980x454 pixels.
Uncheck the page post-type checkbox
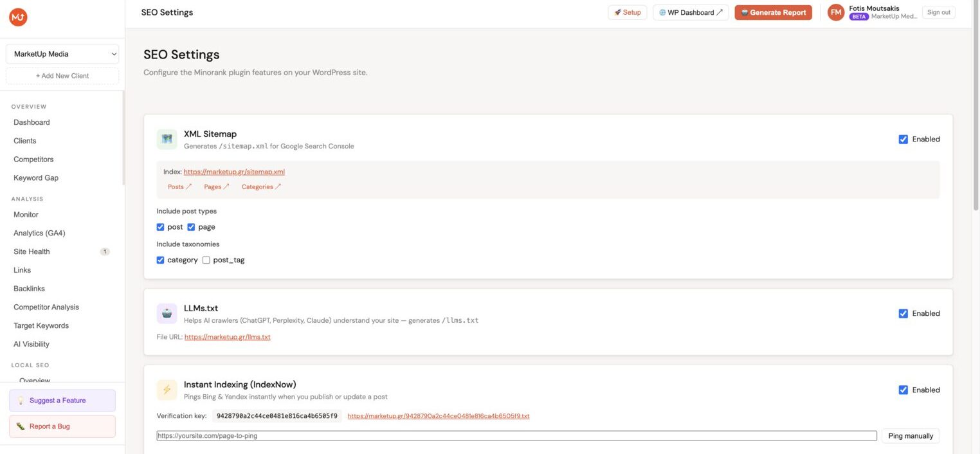[191, 227]
